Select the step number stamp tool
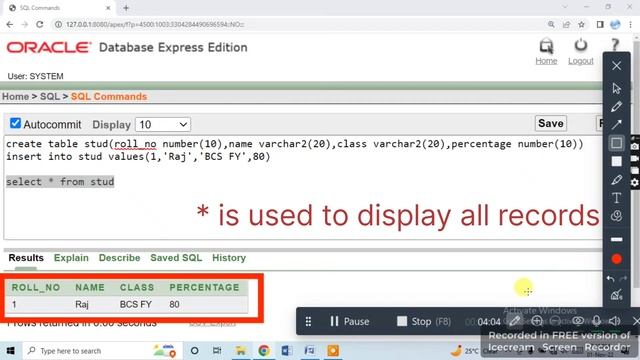 tap(616, 216)
